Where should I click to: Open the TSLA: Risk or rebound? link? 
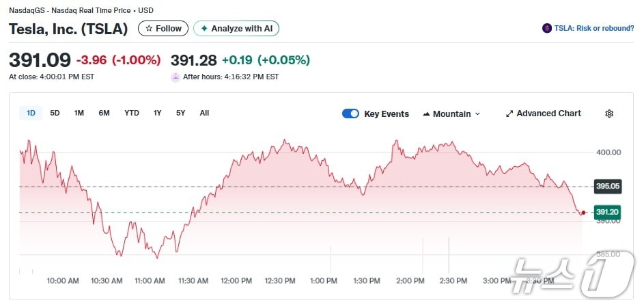click(593, 28)
